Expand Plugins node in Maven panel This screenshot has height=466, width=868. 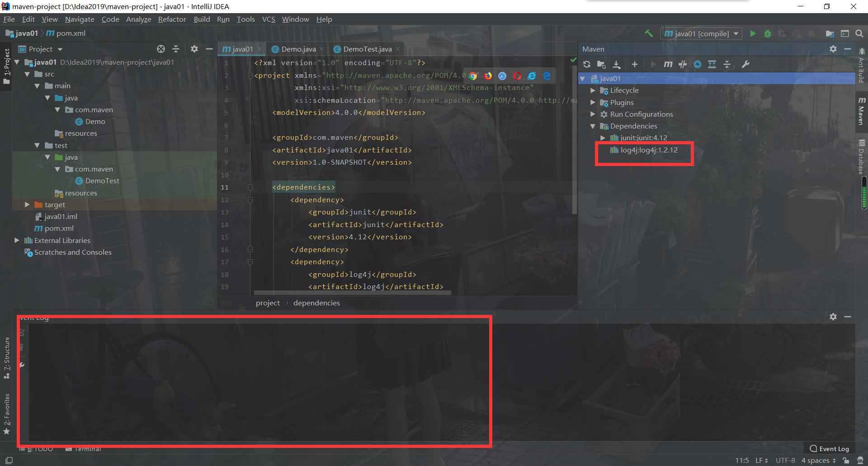[593, 102]
